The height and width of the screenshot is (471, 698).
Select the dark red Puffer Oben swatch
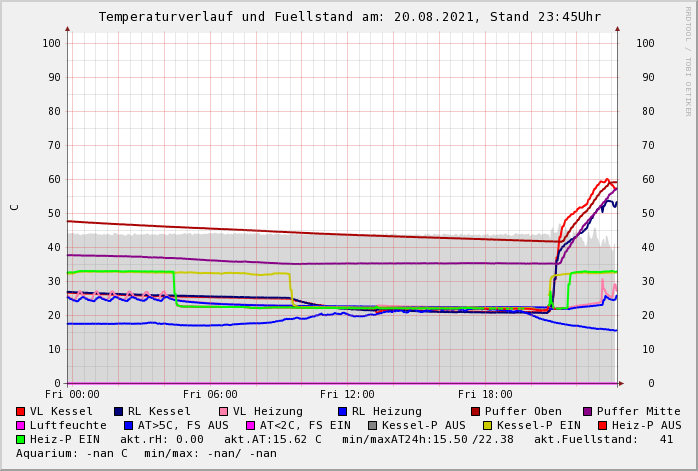coord(475,411)
